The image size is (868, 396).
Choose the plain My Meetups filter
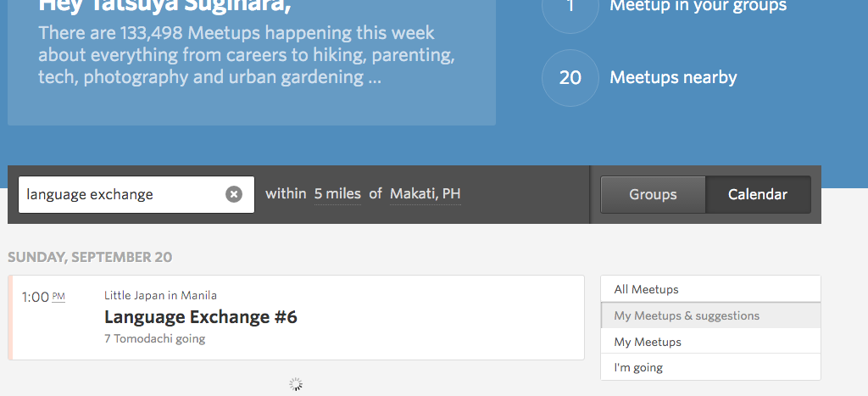711,342
